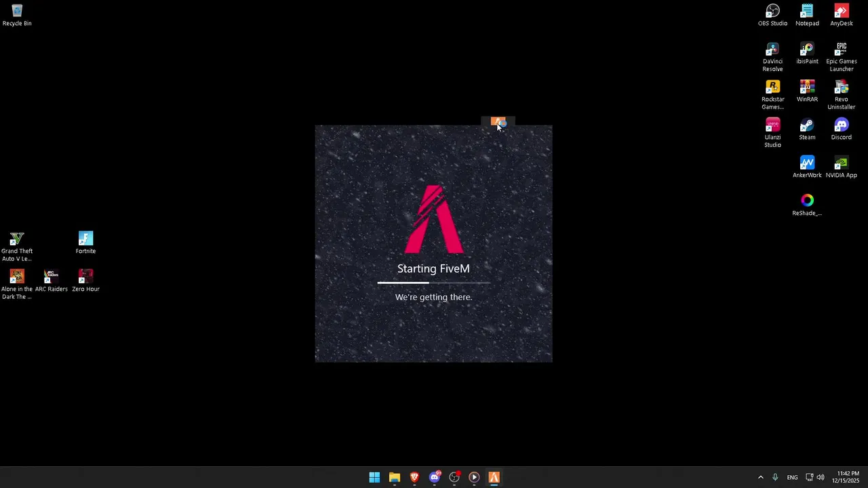This screenshot has height=488, width=868.
Task: Open File Explorer from the taskbar
Action: pyautogui.click(x=394, y=477)
